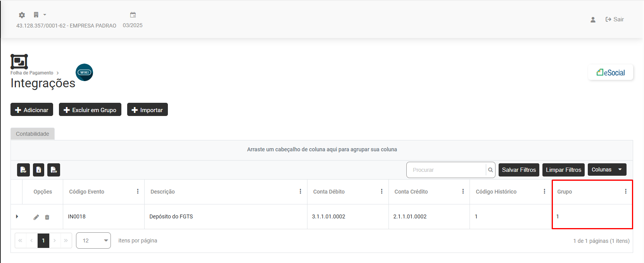Click the user profile icon
The height and width of the screenshot is (263, 644).
pyautogui.click(x=593, y=19)
